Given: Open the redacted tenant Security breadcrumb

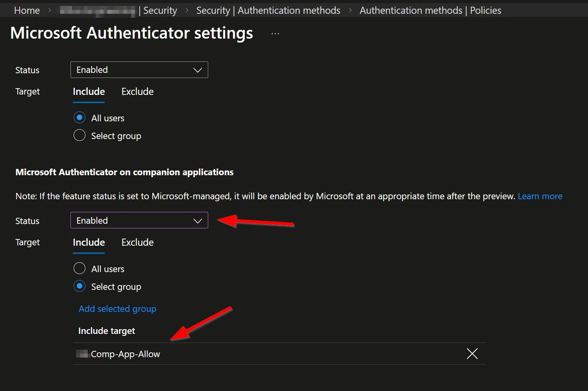Looking at the screenshot, I should pos(118,11).
